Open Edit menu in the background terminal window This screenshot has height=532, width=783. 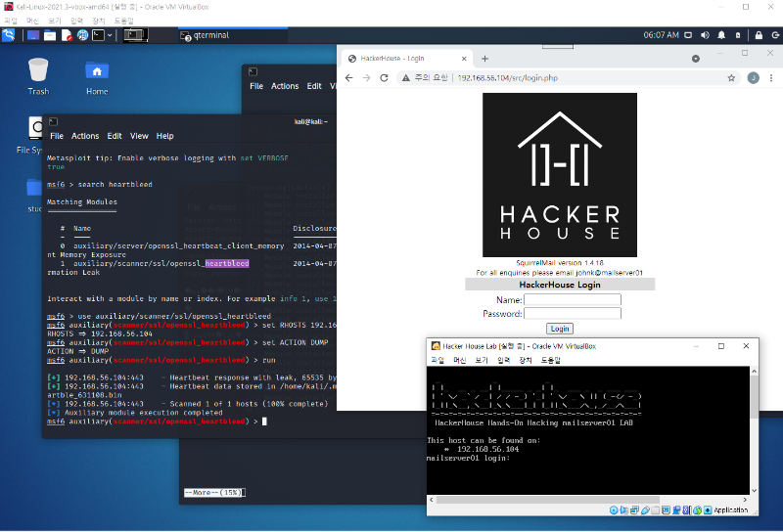pyautogui.click(x=314, y=86)
